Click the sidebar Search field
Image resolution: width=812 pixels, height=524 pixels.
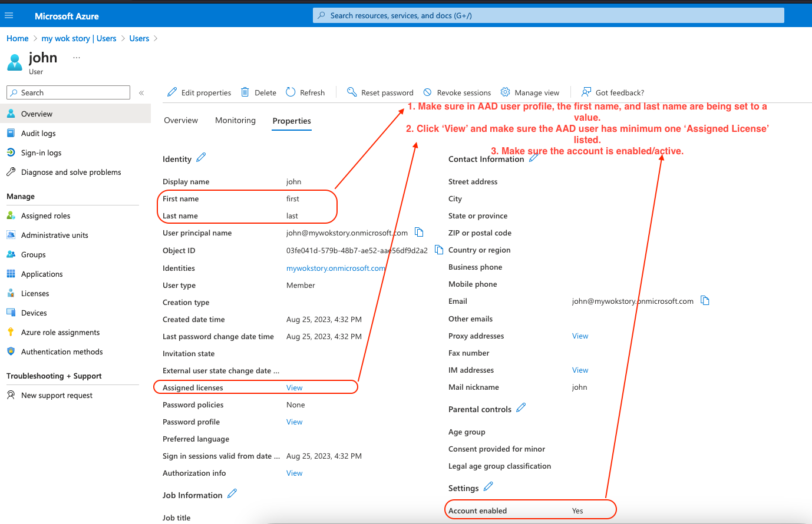click(x=68, y=92)
